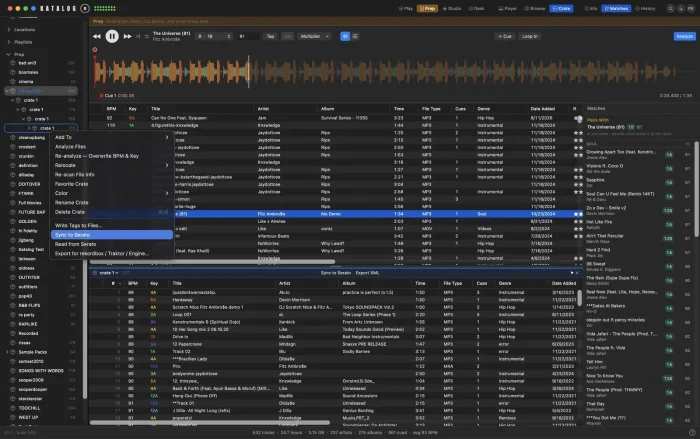Click the download arrow icon in top bar

click(681, 8)
